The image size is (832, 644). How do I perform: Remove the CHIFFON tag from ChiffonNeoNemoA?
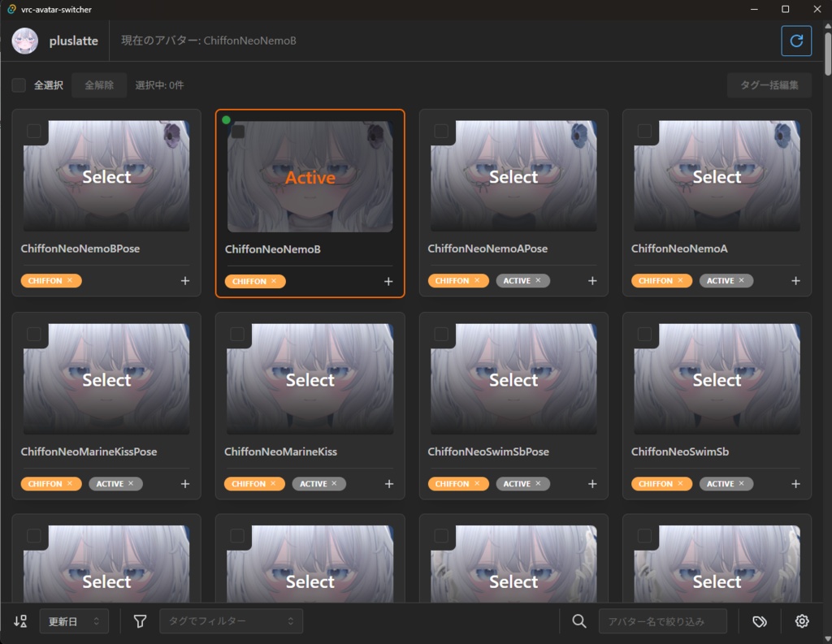click(x=678, y=280)
